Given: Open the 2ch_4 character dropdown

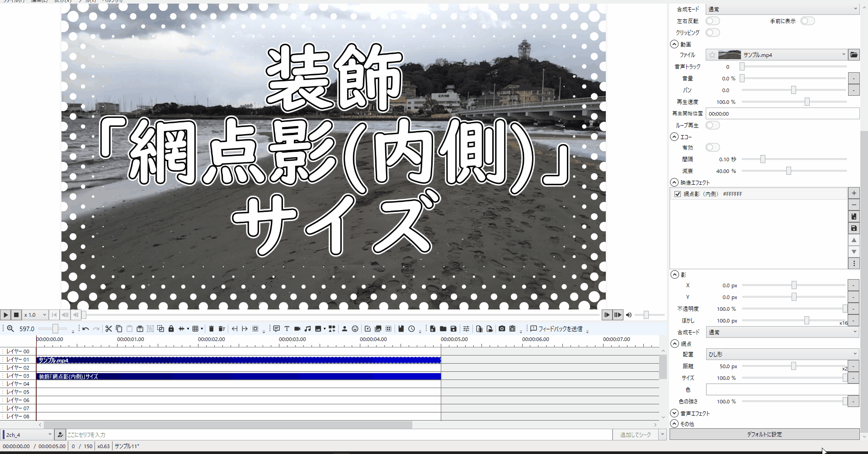Looking at the screenshot, I should (x=28, y=435).
